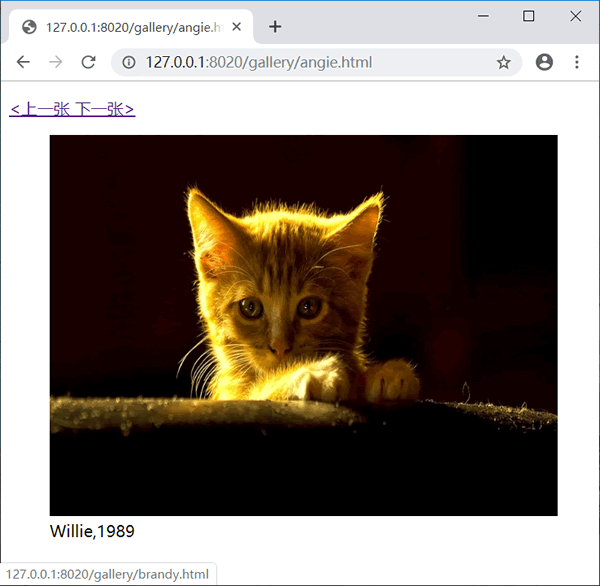The width and height of the screenshot is (600, 586).
Task: Reload the angie.html page
Action: tap(88, 62)
